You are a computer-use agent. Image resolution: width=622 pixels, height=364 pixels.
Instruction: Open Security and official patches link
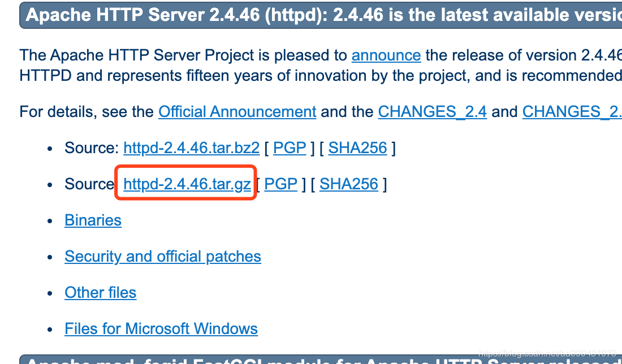pos(163,257)
